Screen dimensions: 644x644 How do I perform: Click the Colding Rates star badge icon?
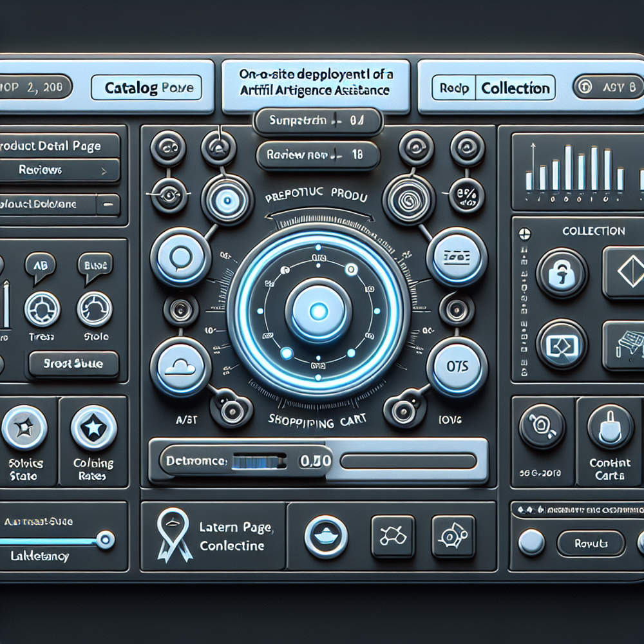pyautogui.click(x=93, y=428)
